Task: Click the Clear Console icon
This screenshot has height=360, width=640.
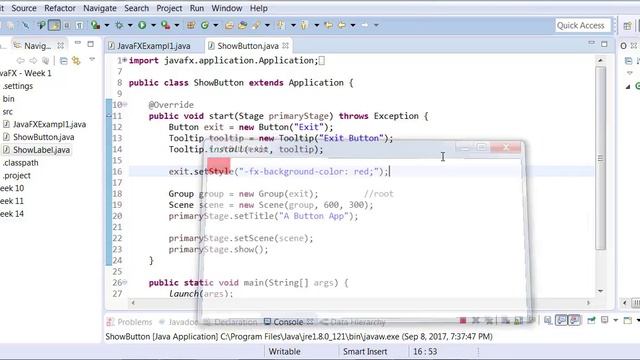Action: tap(505, 321)
